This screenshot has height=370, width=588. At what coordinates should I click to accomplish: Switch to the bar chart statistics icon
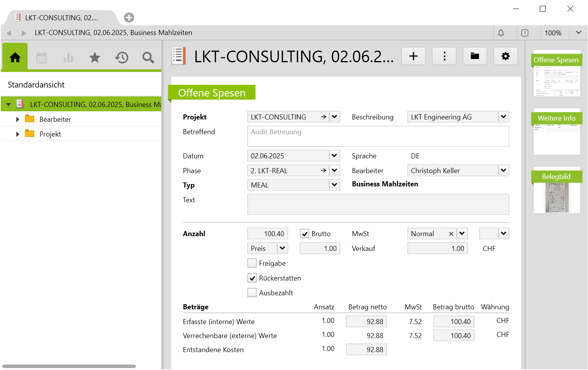coord(68,58)
